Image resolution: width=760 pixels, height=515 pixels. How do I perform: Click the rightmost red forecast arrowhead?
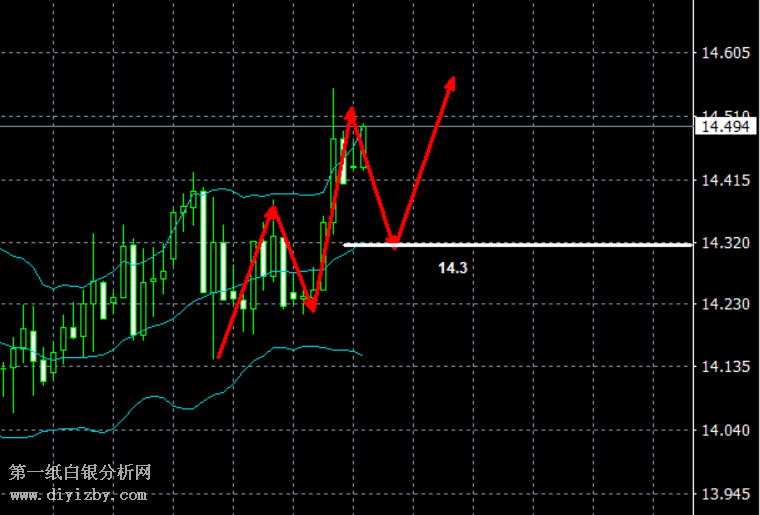452,82
